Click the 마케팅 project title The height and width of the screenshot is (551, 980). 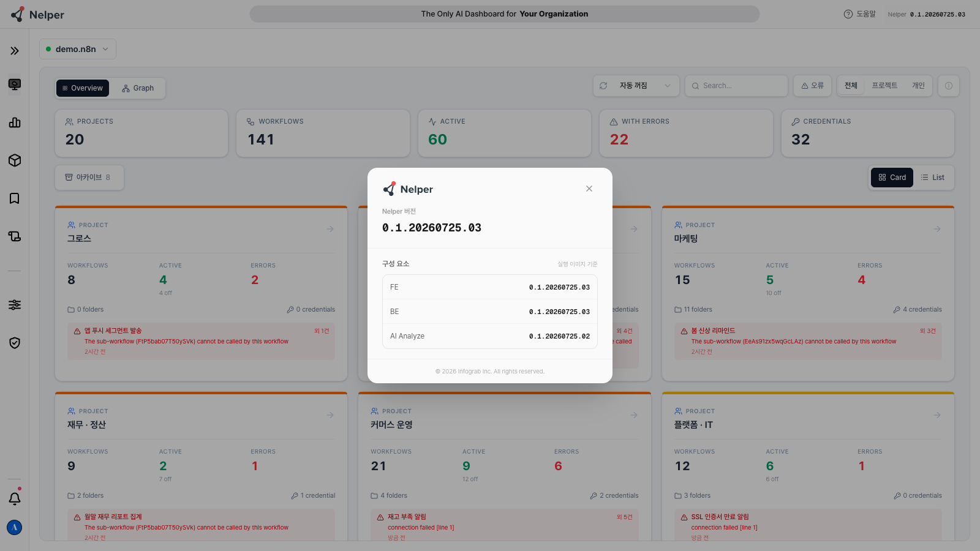coord(686,238)
